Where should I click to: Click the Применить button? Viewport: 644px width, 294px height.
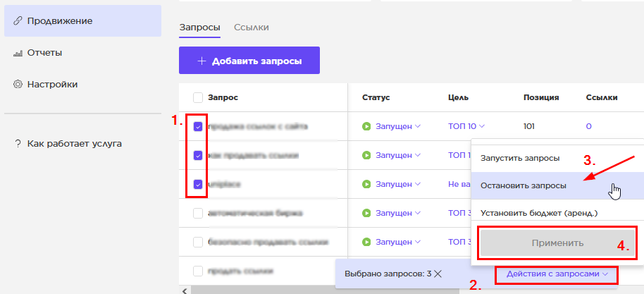click(x=557, y=243)
